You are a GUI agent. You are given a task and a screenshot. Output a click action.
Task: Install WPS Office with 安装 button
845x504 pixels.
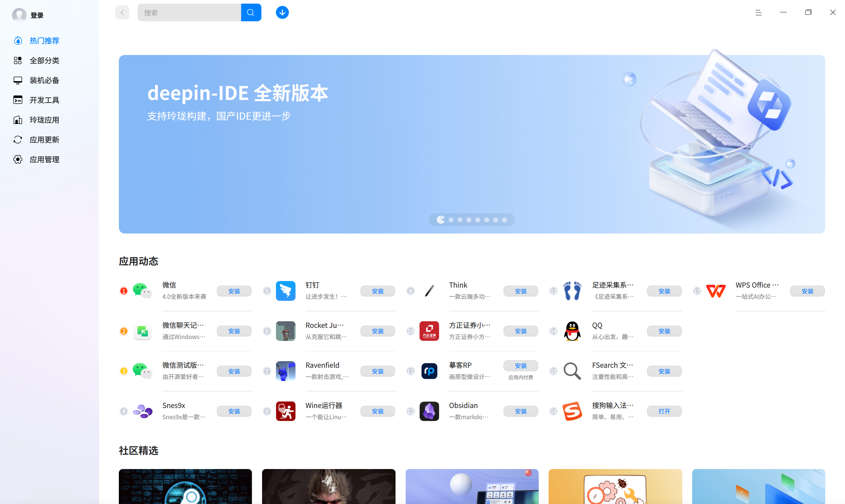coord(807,291)
